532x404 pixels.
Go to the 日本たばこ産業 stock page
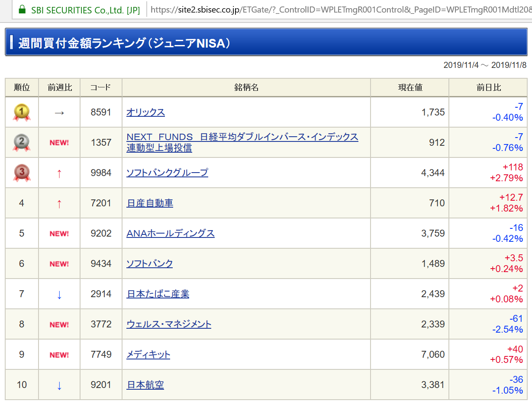pos(158,294)
